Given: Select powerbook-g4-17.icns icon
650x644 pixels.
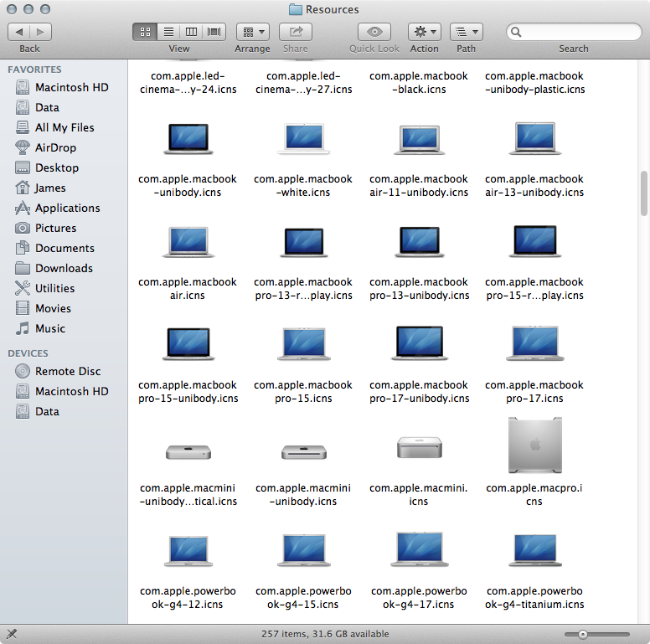Looking at the screenshot, I should click(419, 549).
